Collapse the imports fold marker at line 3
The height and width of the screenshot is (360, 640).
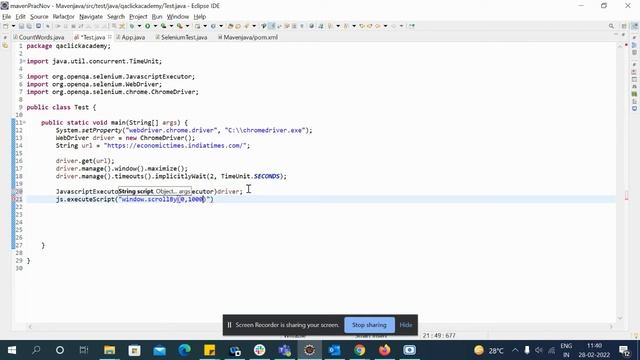pos(24,61)
